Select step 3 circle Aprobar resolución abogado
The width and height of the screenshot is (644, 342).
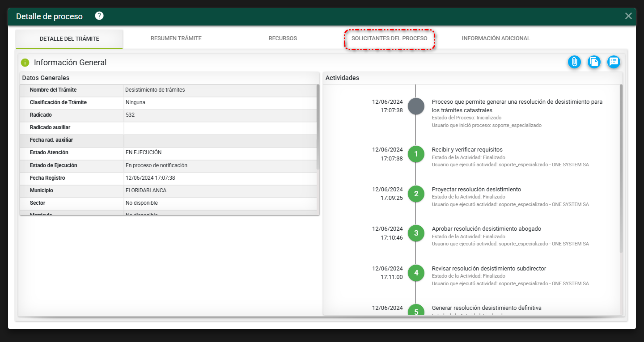pos(416,233)
